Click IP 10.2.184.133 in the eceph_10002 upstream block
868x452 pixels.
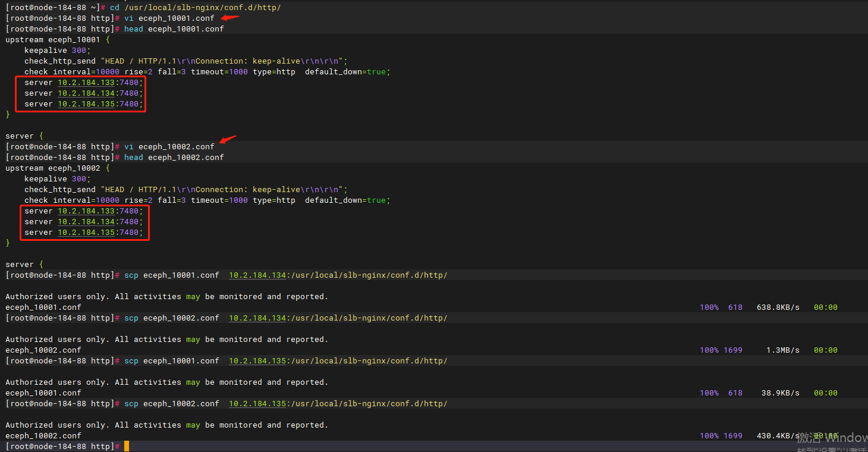pyautogui.click(x=86, y=211)
